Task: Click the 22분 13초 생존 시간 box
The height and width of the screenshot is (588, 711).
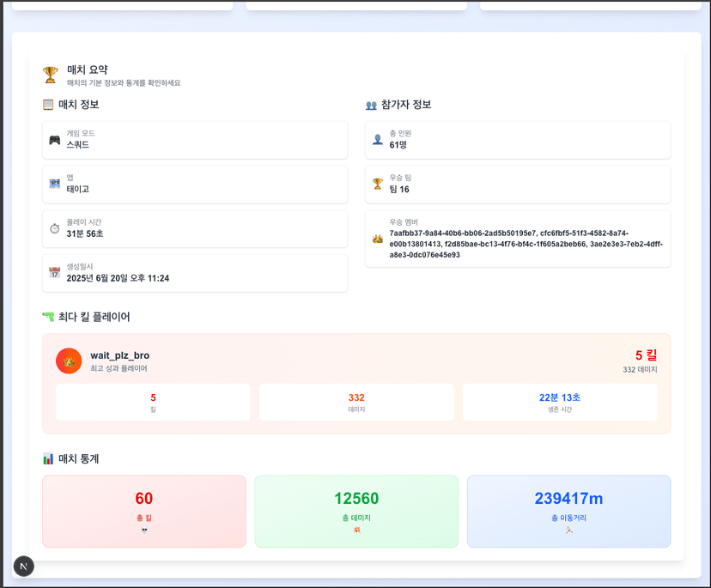Action: [x=560, y=402]
